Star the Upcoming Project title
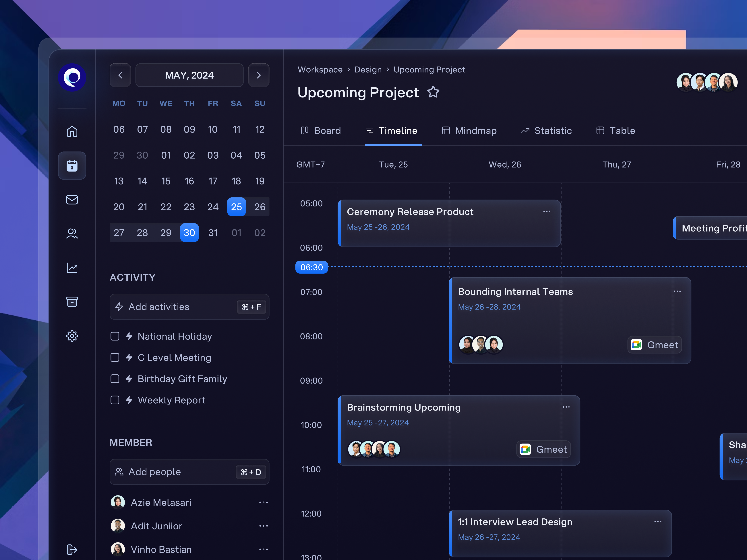This screenshot has width=747, height=560. pos(433,92)
